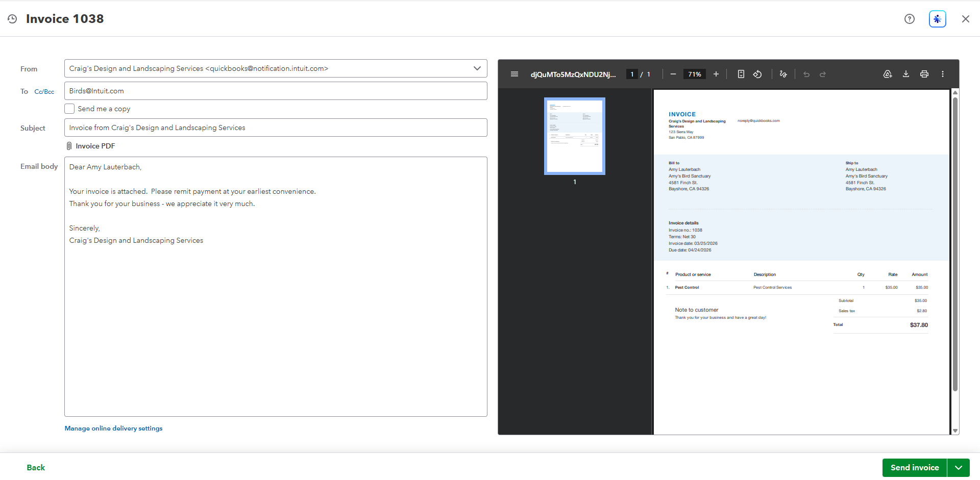Click the noreply@quickbooks.com text in PDF
Image resolution: width=980 pixels, height=480 pixels.
pyautogui.click(x=758, y=121)
